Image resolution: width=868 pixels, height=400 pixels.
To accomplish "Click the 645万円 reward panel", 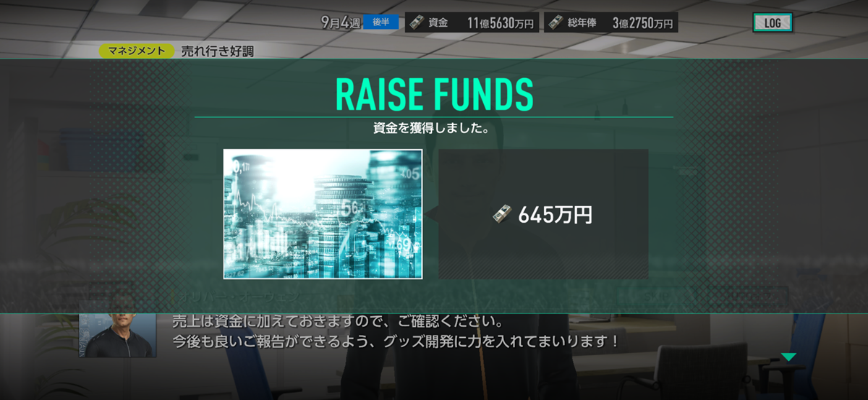I will pyautogui.click(x=543, y=214).
